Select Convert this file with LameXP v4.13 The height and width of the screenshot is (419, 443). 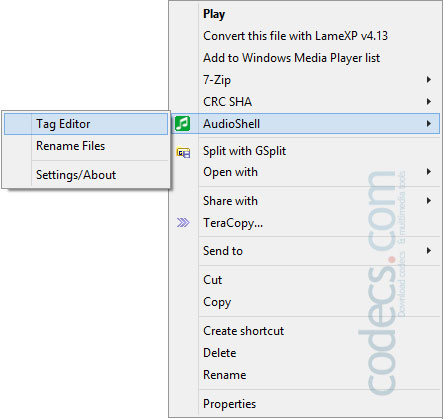pyautogui.click(x=305, y=36)
